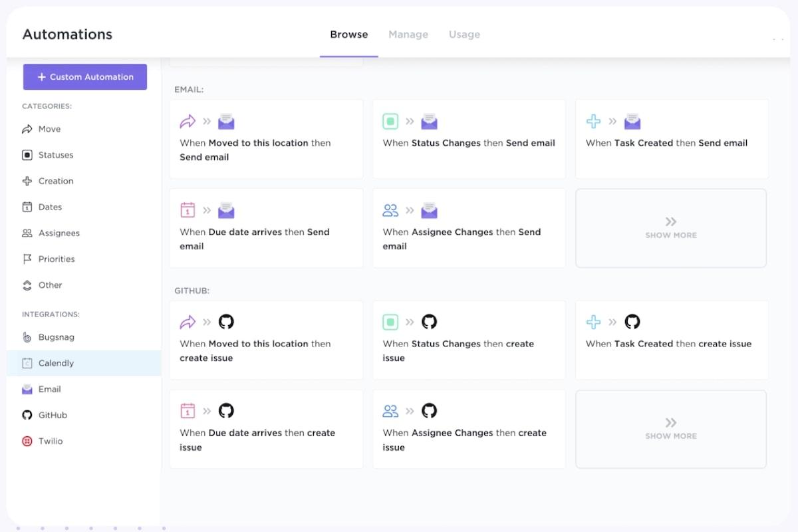Click envelope icon on Status Changes Send email card
The height and width of the screenshot is (532, 798).
pos(430,121)
